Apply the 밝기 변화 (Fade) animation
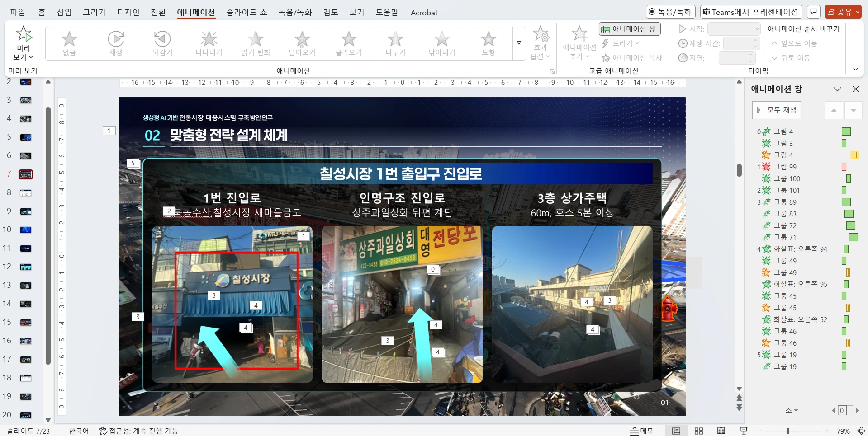868x436 pixels. 256,43
